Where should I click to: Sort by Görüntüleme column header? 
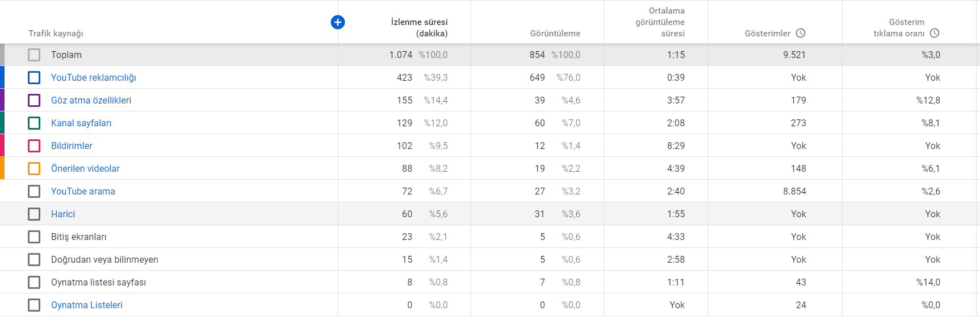click(555, 33)
